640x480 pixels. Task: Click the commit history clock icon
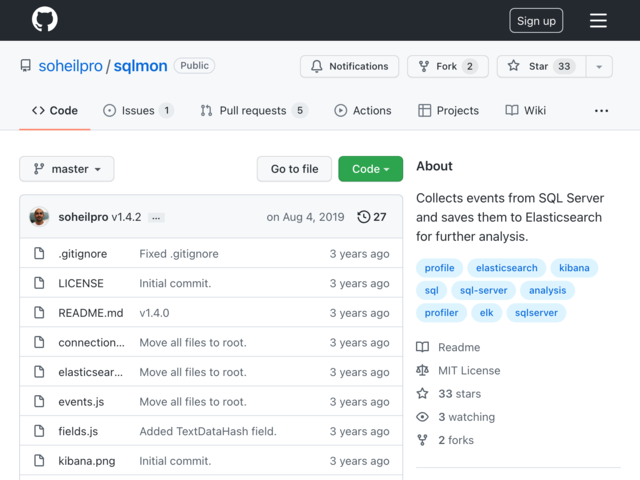tap(363, 217)
